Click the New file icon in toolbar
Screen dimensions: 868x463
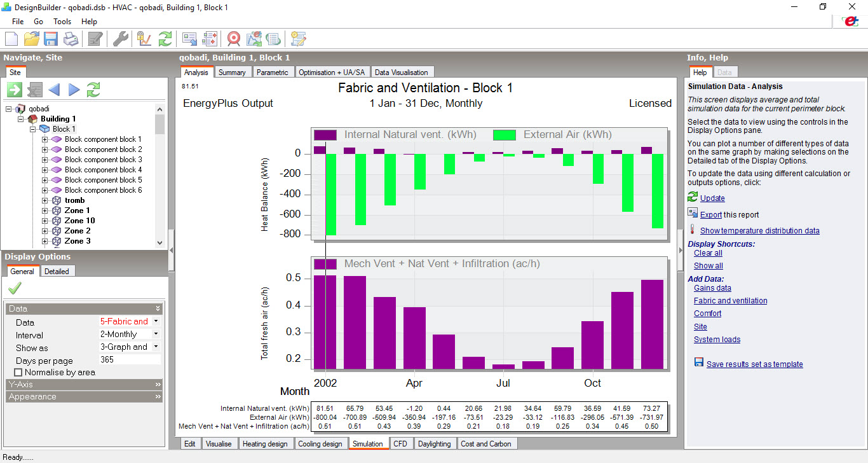click(x=11, y=39)
